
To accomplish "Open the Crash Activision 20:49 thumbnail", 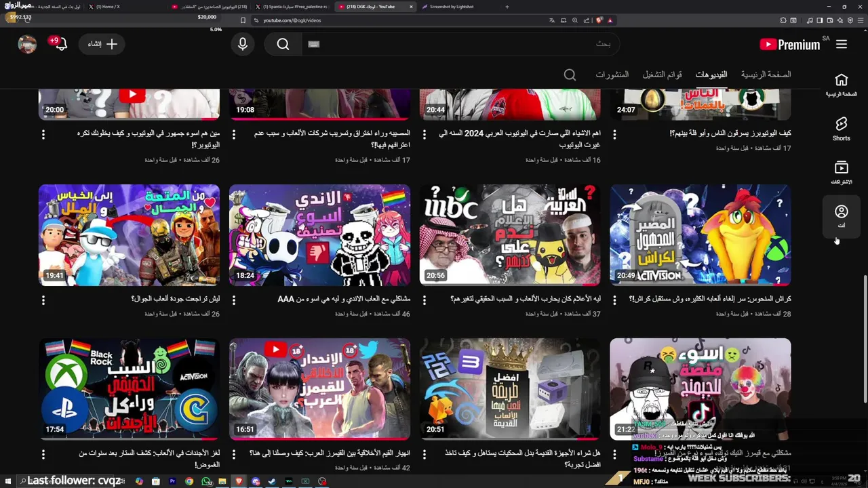I will [700, 235].
